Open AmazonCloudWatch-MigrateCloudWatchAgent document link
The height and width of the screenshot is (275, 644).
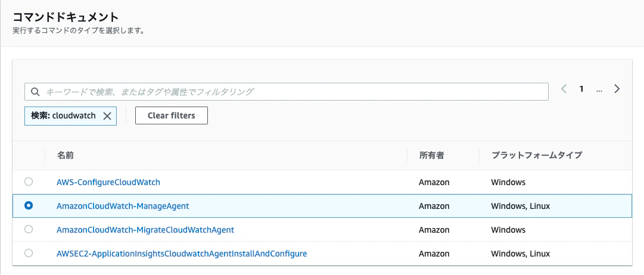point(145,229)
